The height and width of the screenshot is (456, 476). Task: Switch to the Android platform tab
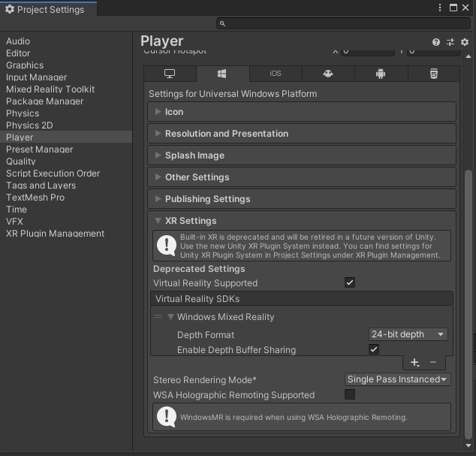(x=381, y=74)
